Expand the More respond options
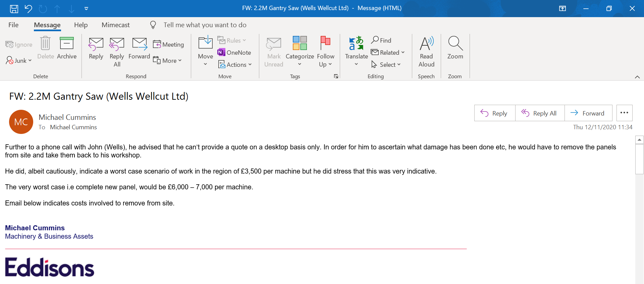 167,60
